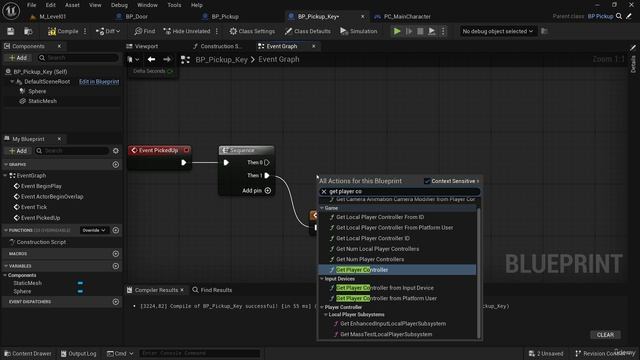Toggle visibility of Sphere variable
Image resolution: width=640 pixels, height=360 pixels.
click(x=80, y=291)
